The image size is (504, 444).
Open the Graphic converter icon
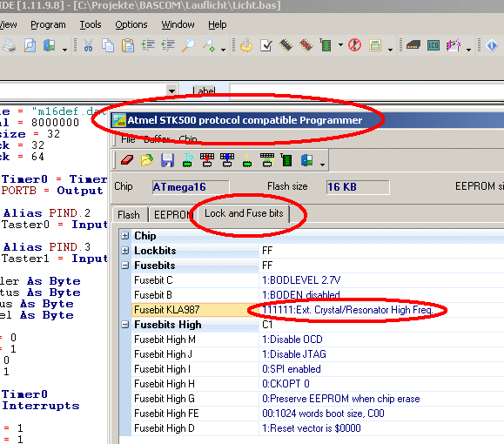(x=454, y=45)
